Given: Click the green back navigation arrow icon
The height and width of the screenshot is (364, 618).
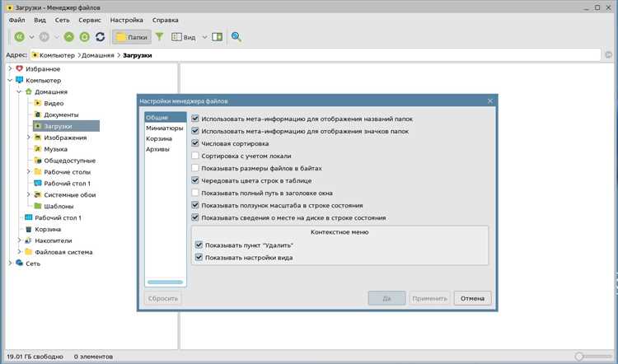Looking at the screenshot, I should [19, 37].
